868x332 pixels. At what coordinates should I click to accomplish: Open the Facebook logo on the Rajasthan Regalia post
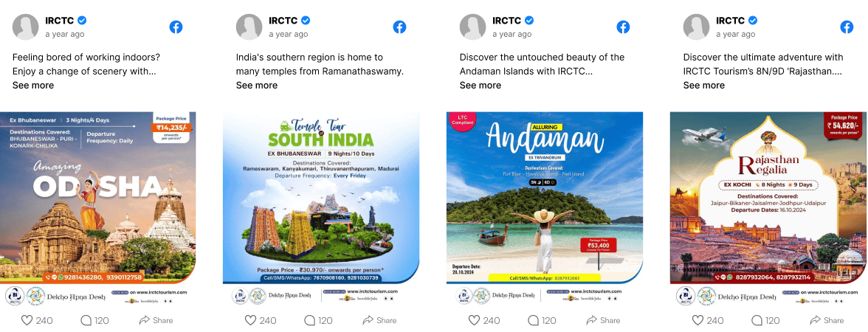(x=847, y=27)
